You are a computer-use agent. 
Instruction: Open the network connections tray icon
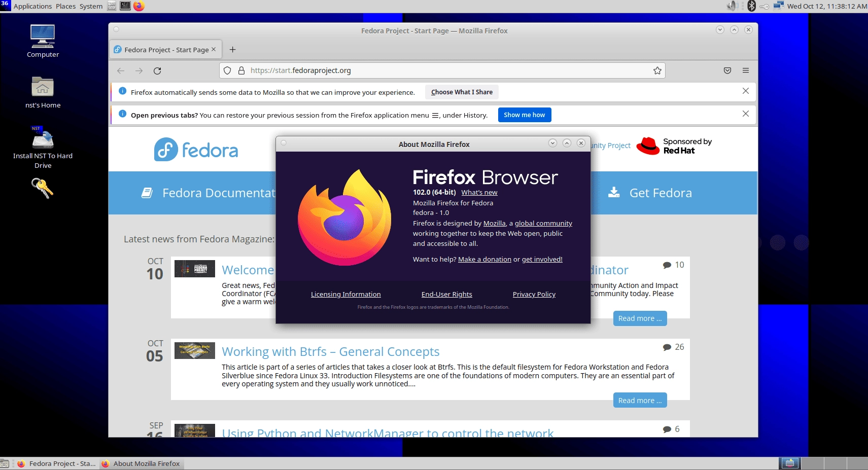[x=778, y=6]
